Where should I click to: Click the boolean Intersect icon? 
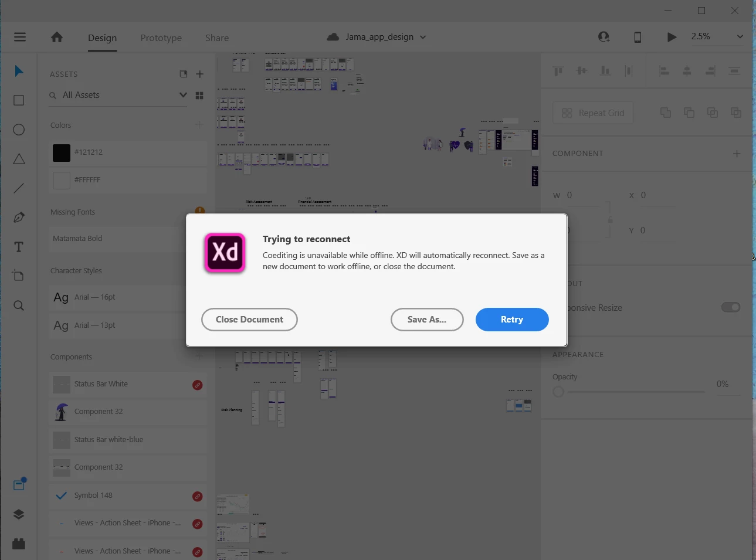point(713,113)
